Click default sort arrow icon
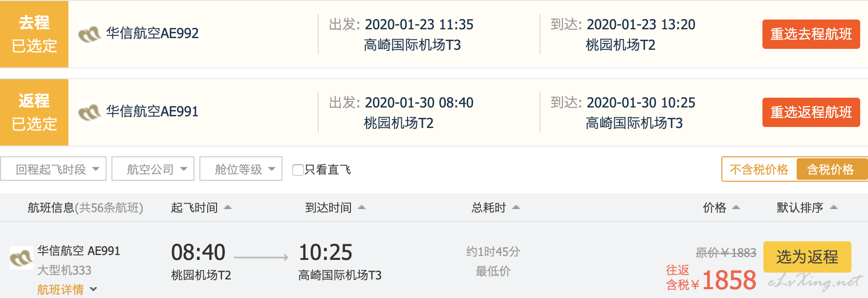 pyautogui.click(x=834, y=208)
